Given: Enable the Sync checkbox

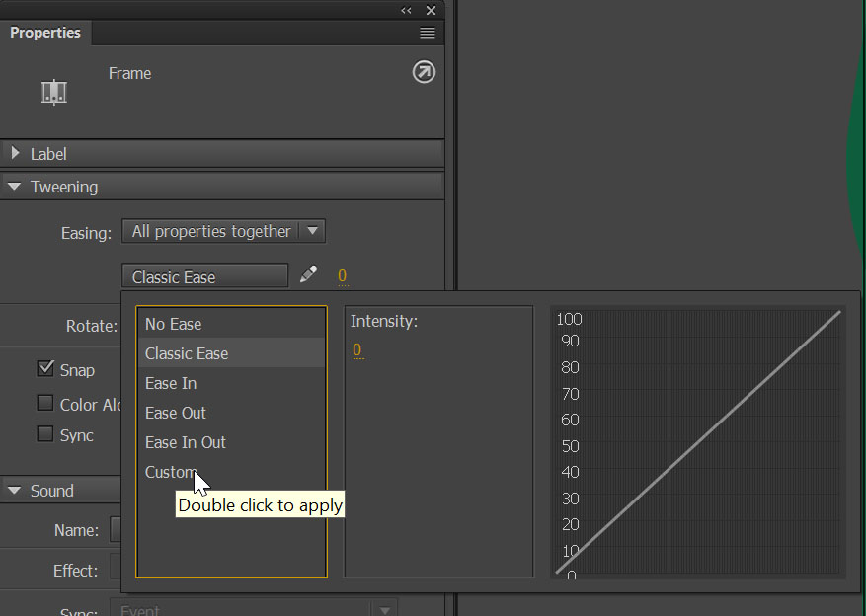Looking at the screenshot, I should pyautogui.click(x=44, y=433).
